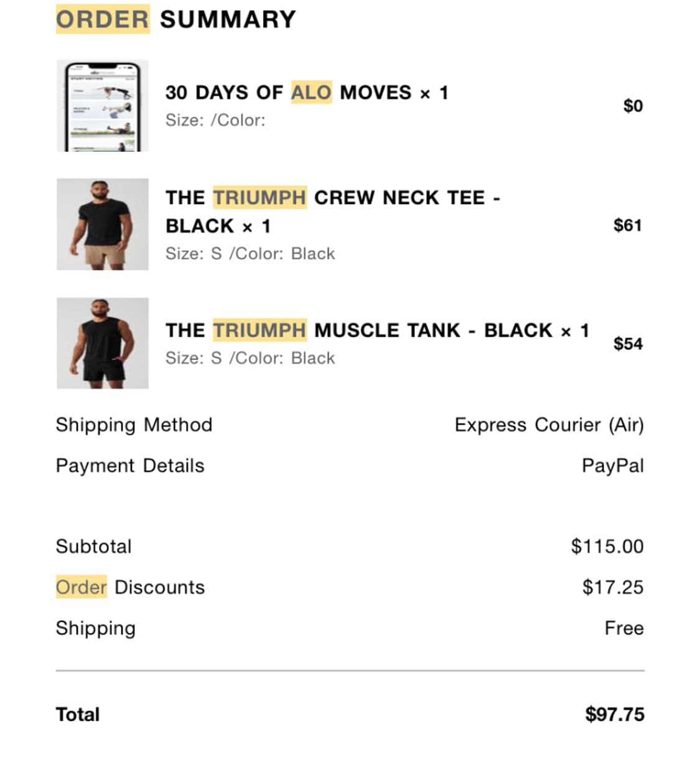700x767 pixels.
Task: Select the $0 price for Alo Moves
Action: tap(633, 106)
